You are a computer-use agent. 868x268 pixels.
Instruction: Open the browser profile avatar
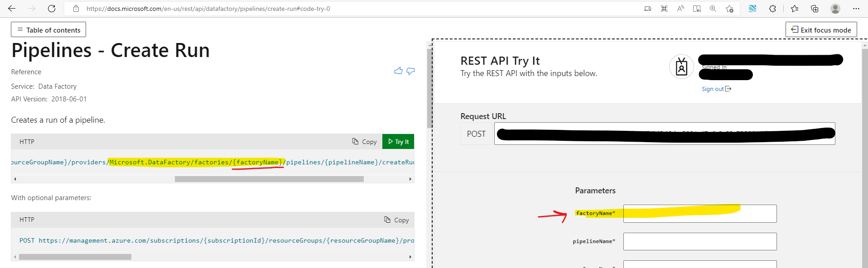(835, 9)
